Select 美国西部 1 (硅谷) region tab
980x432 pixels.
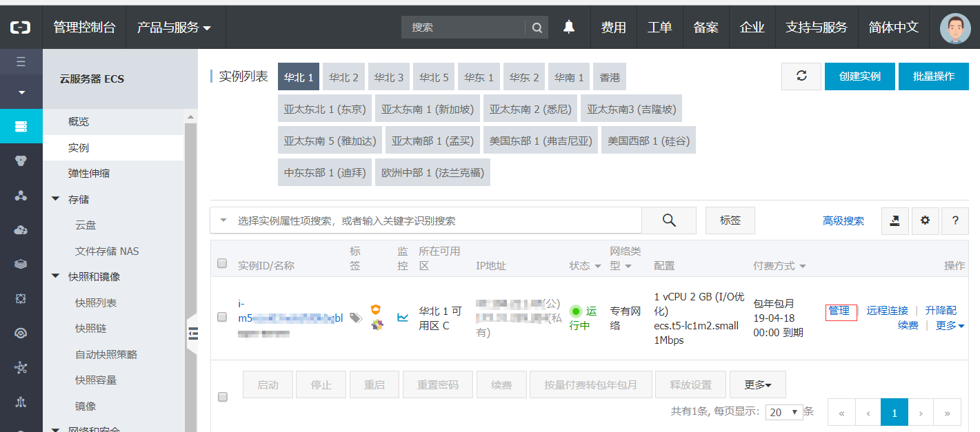click(648, 141)
